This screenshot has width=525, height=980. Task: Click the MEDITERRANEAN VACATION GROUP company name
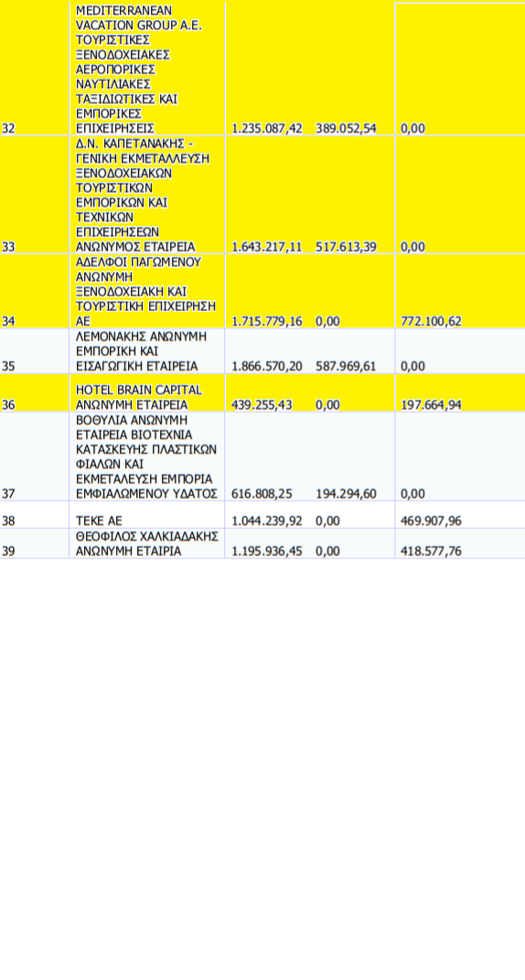pos(147,68)
